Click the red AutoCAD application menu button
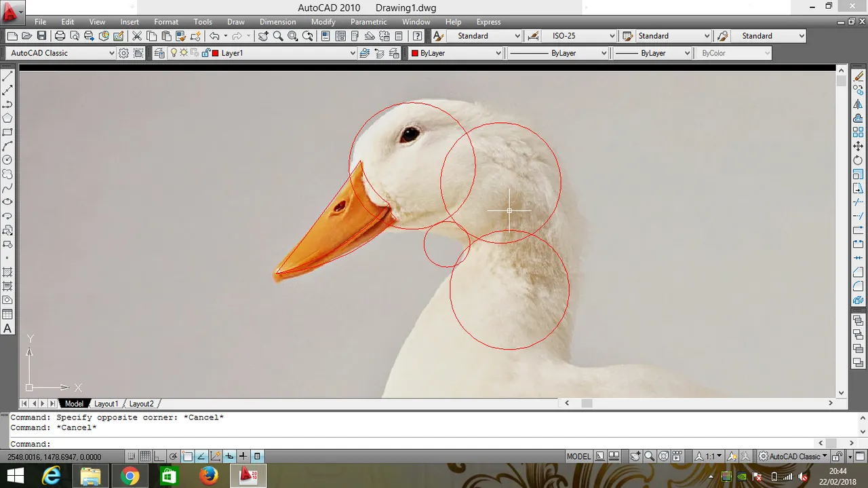Image resolution: width=868 pixels, height=488 pixels. click(x=12, y=12)
